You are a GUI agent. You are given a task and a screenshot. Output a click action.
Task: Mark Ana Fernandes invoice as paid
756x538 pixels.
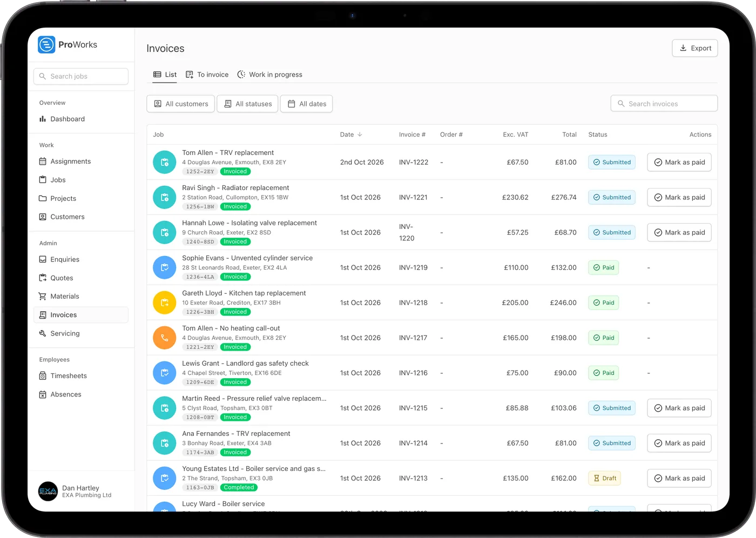click(x=679, y=443)
